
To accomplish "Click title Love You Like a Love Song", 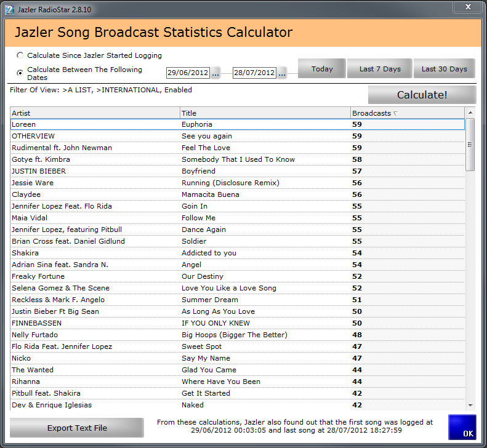I will point(229,288).
